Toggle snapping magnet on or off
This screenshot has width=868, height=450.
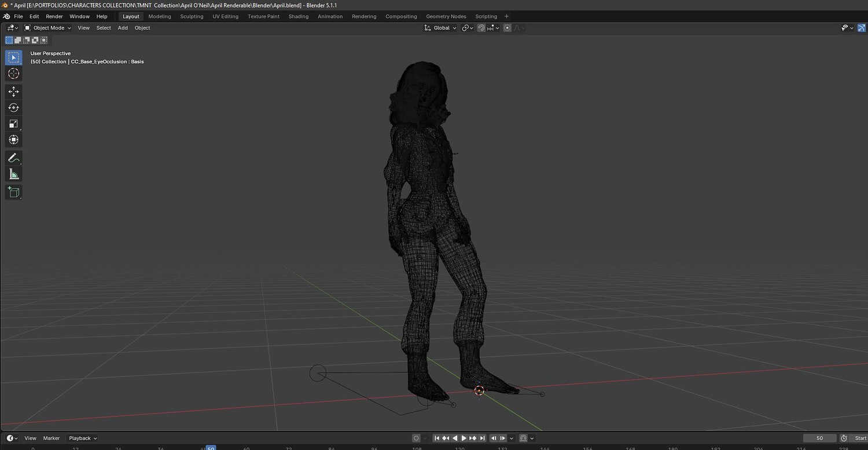click(481, 28)
